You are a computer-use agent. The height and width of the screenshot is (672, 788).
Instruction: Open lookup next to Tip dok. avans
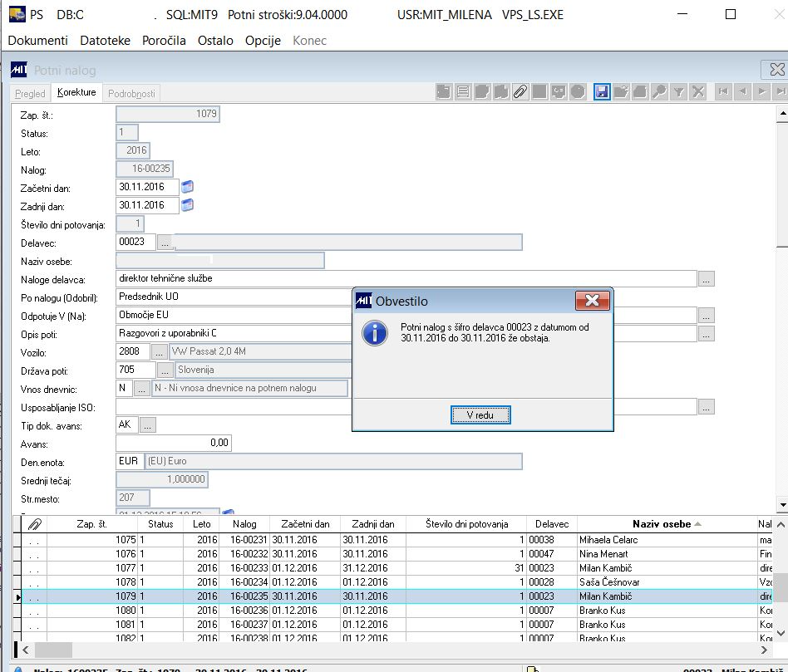pos(148,425)
